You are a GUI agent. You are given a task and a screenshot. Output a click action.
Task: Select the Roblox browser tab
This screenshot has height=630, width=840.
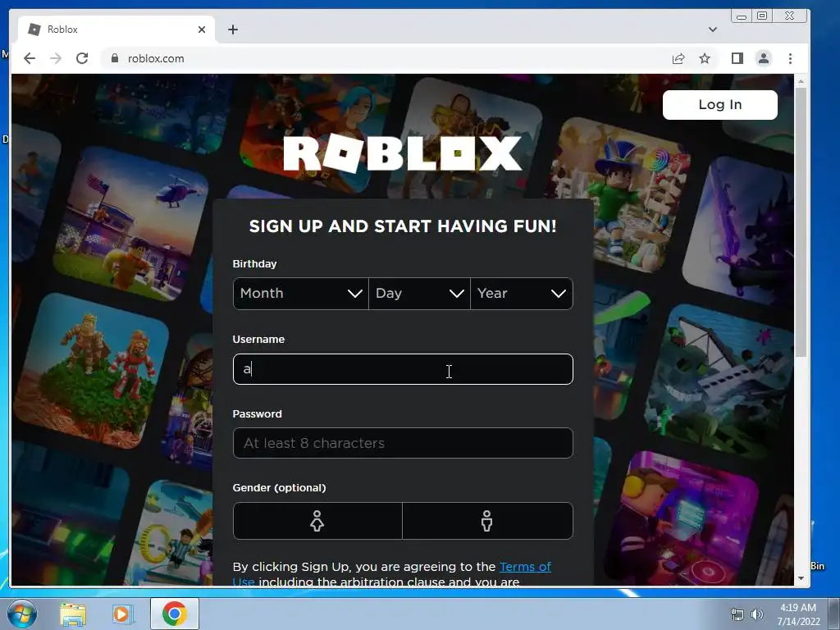116,30
